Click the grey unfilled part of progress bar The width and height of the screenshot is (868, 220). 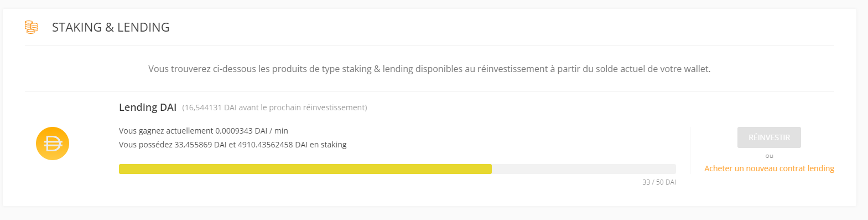[x=584, y=169]
